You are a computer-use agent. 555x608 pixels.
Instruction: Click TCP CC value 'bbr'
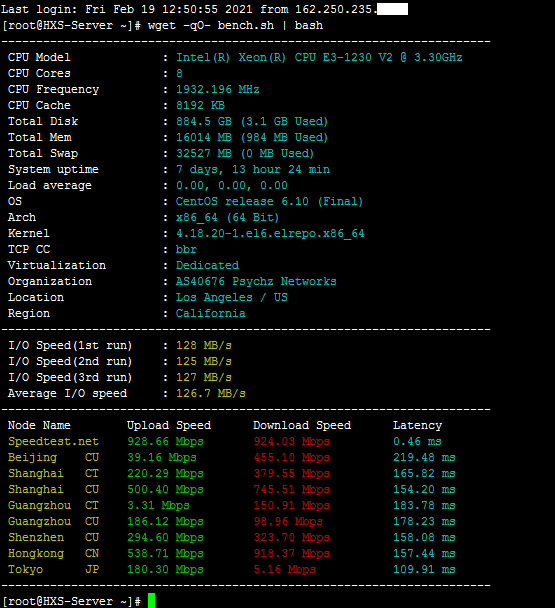[186, 249]
